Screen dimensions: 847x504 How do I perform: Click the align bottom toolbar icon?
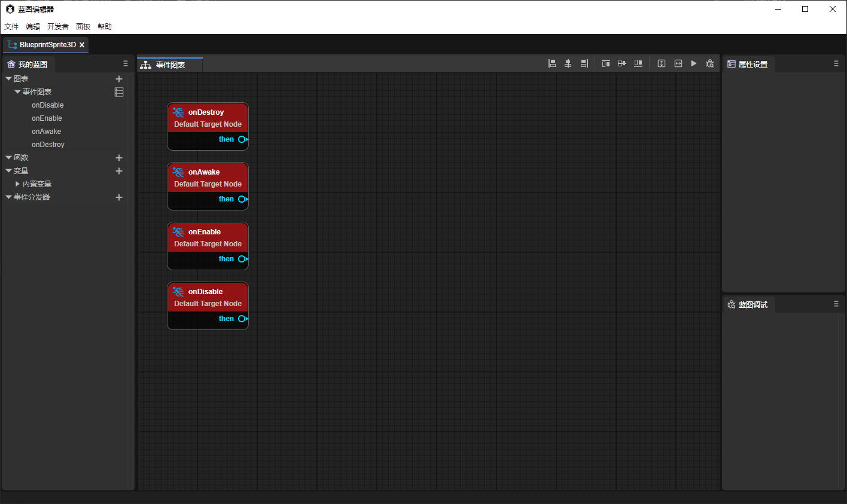coord(638,63)
